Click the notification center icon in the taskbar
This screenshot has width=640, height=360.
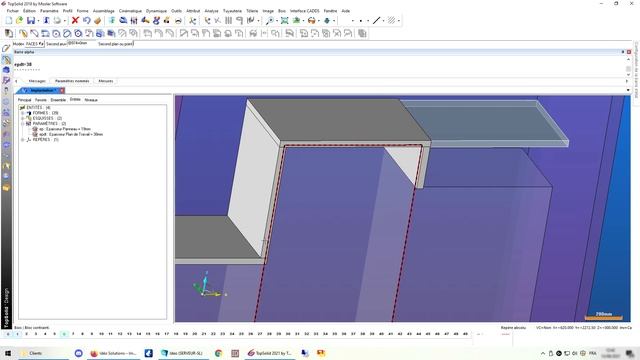click(630, 353)
